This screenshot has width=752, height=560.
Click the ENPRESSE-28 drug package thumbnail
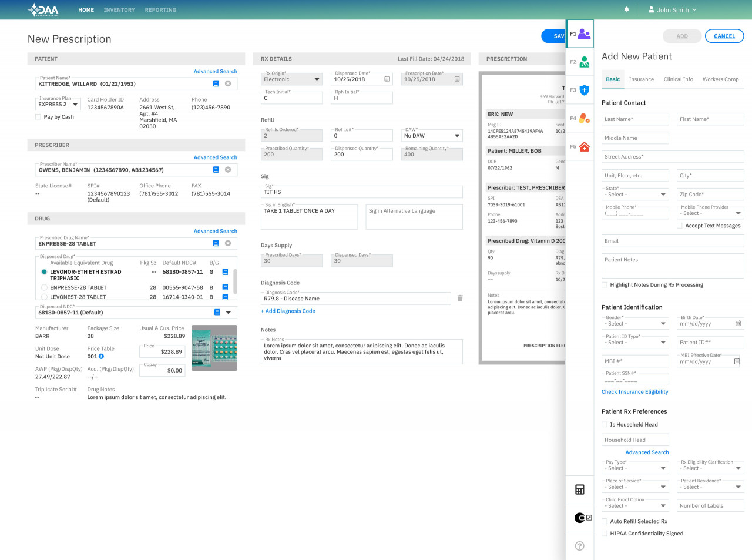pos(214,348)
